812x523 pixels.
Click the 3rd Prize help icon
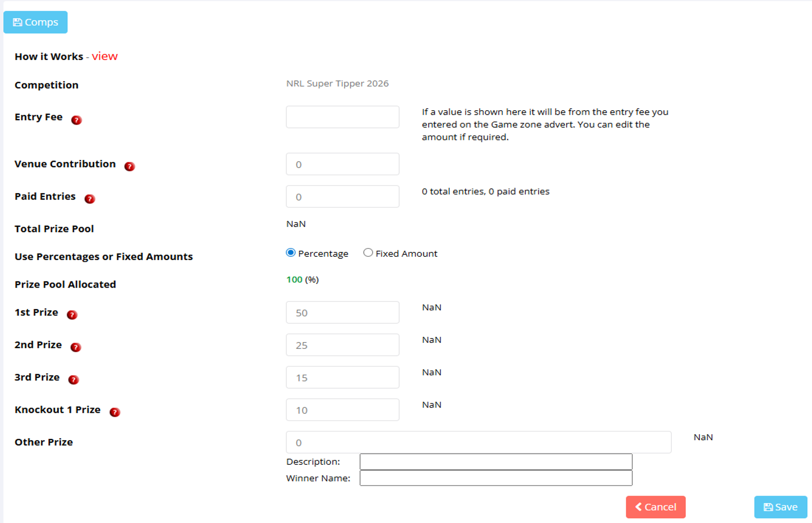(73, 380)
